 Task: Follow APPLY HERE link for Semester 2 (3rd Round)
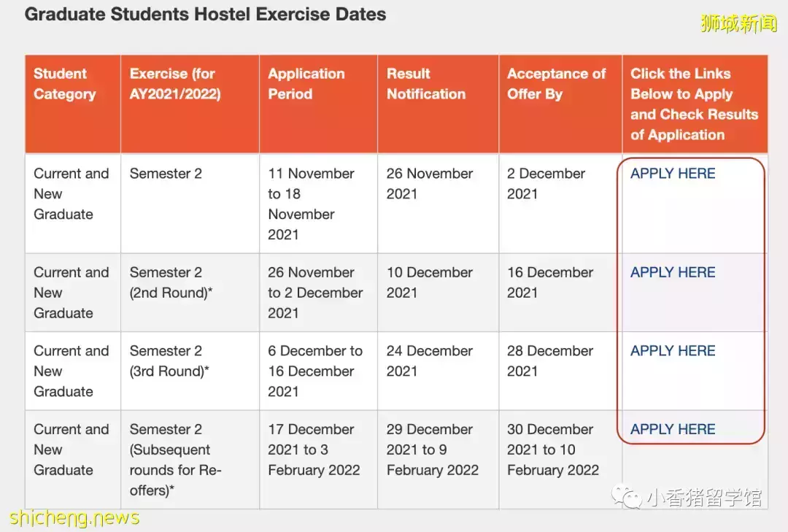pyautogui.click(x=673, y=351)
